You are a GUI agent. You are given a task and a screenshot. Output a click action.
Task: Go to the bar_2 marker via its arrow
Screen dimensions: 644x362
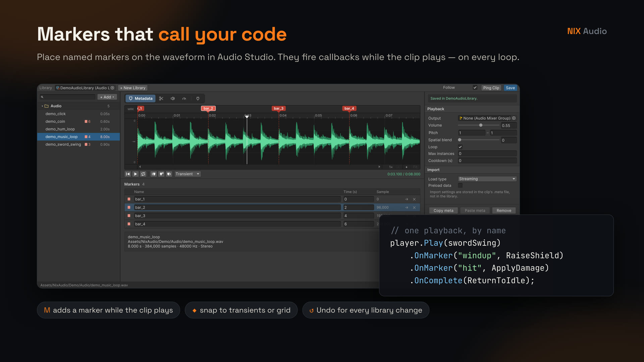(x=407, y=207)
